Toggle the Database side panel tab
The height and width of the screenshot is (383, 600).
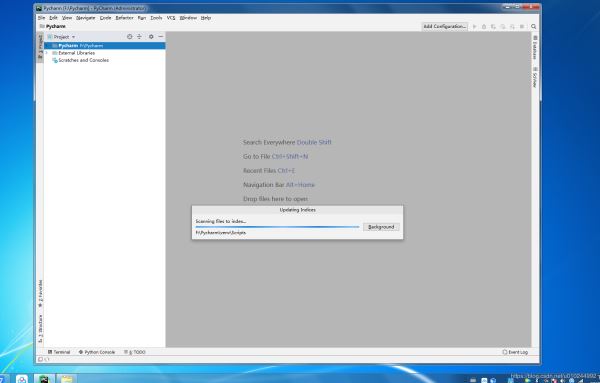pyautogui.click(x=535, y=48)
